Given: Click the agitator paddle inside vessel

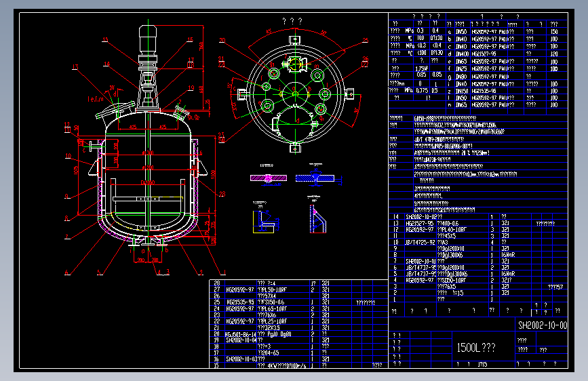Looking at the screenshot, I should [148, 199].
